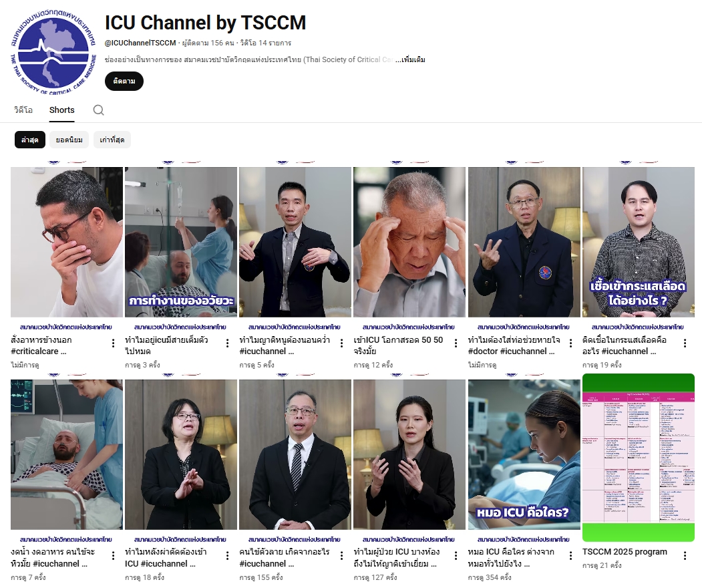Open options menu for 'คนไข้ตัวลาย' short
This screenshot has height=588, width=702.
coord(342,555)
